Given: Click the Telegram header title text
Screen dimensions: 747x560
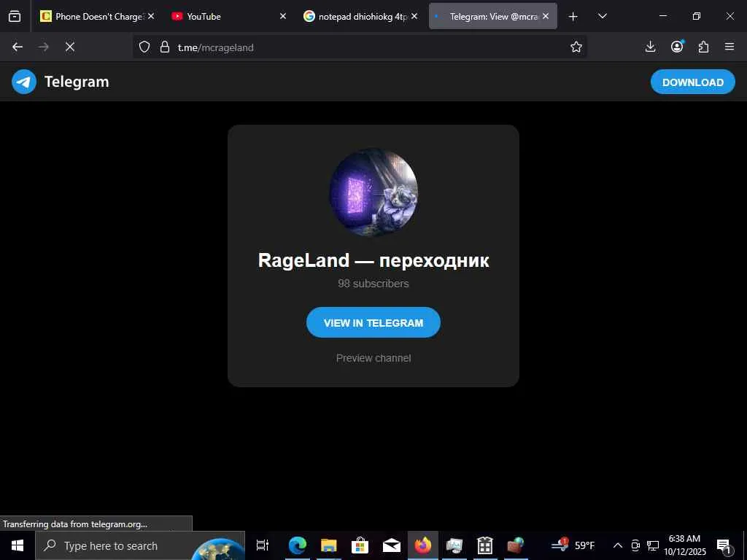Looking at the screenshot, I should pos(77,82).
